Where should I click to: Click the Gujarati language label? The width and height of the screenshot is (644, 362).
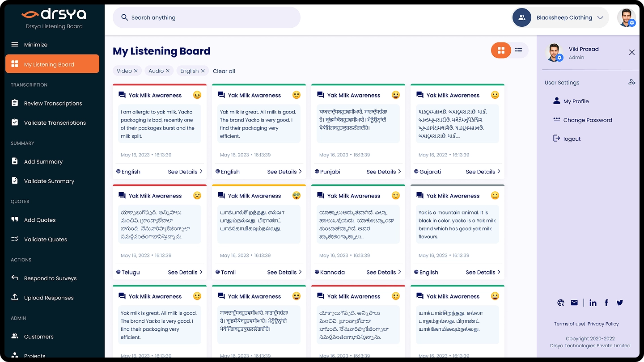pos(430,172)
